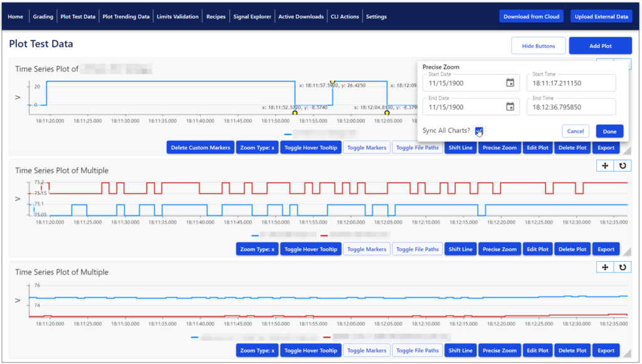The image size is (642, 364).
Task: Expand the second plot's side chevron
Action: coord(18,199)
